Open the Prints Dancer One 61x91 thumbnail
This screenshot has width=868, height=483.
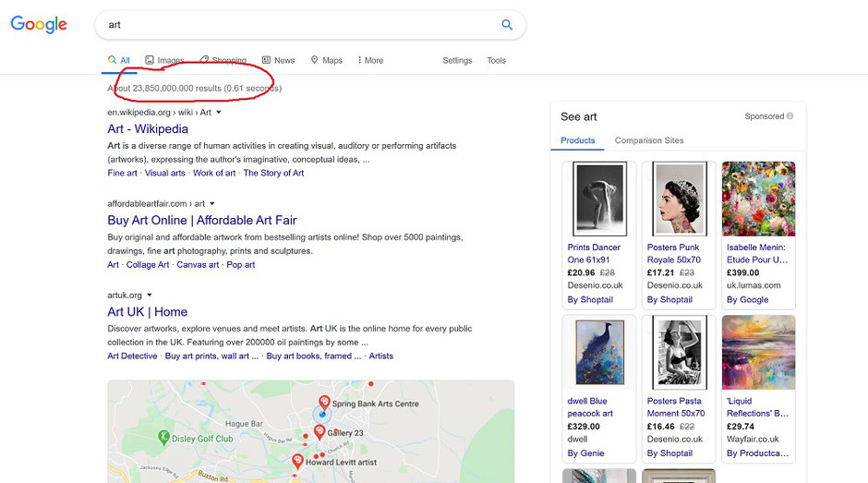point(599,199)
